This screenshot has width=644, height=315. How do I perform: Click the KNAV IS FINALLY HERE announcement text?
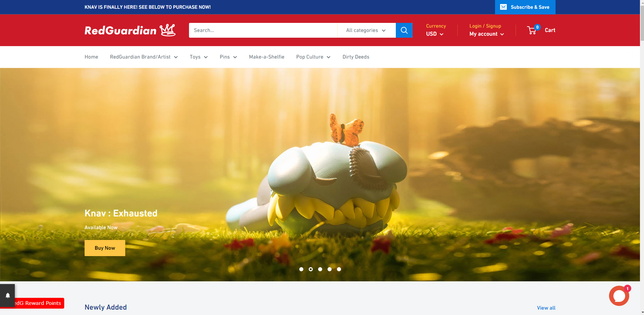[148, 7]
